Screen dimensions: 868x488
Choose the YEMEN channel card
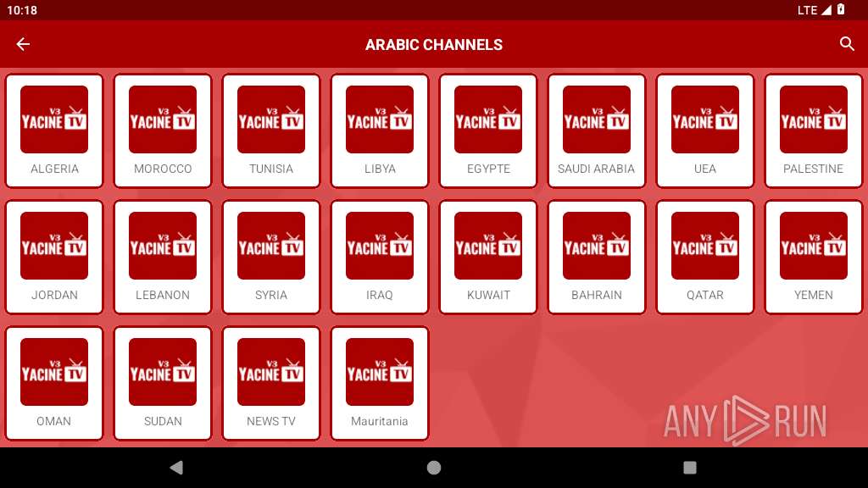[x=814, y=258]
